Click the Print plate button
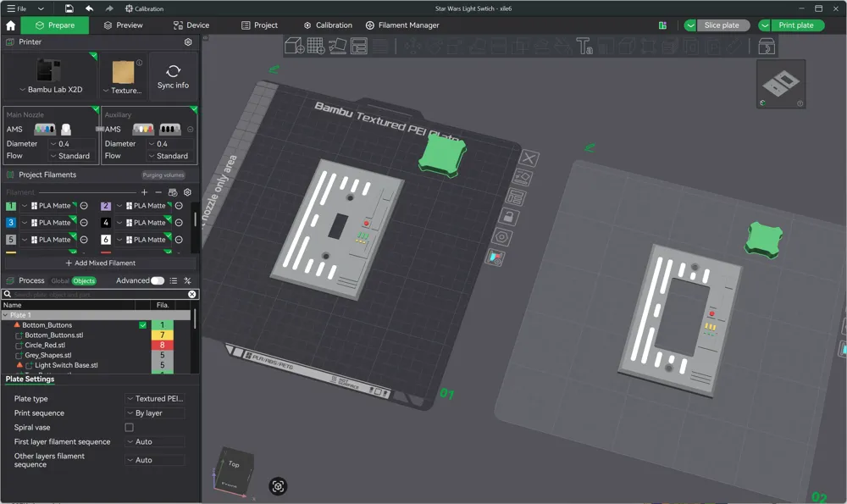Viewport: 847px width, 504px height. pos(797,25)
